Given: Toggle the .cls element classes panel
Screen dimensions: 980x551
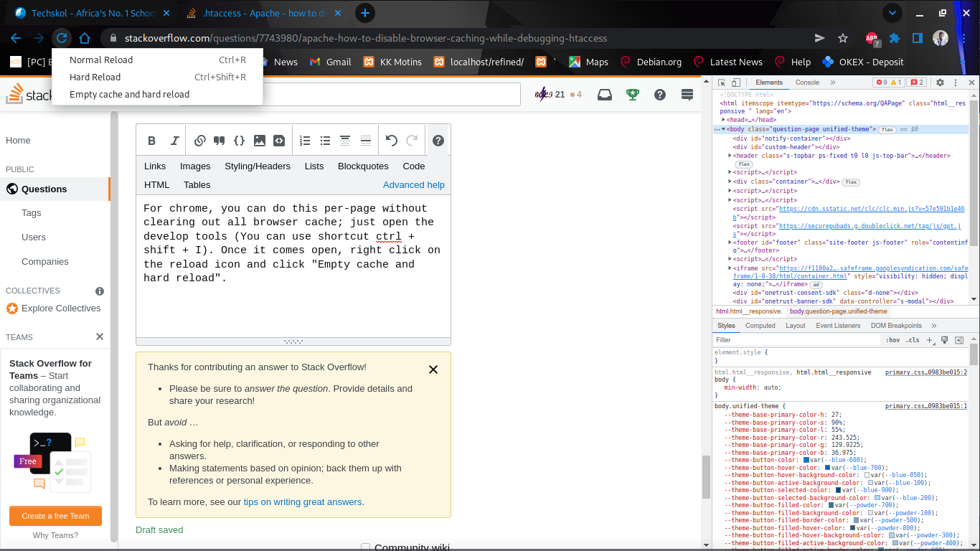Looking at the screenshot, I should tap(913, 340).
